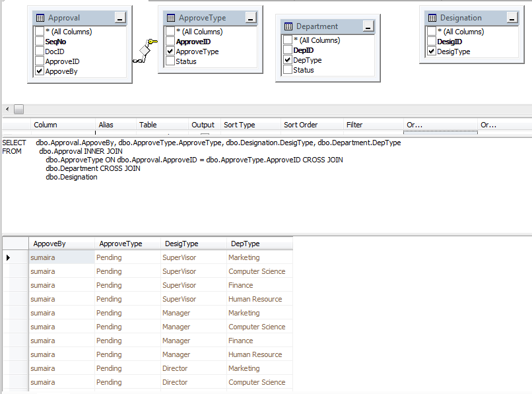
Task: Click the Approval table grid icon
Action: [x=40, y=18]
